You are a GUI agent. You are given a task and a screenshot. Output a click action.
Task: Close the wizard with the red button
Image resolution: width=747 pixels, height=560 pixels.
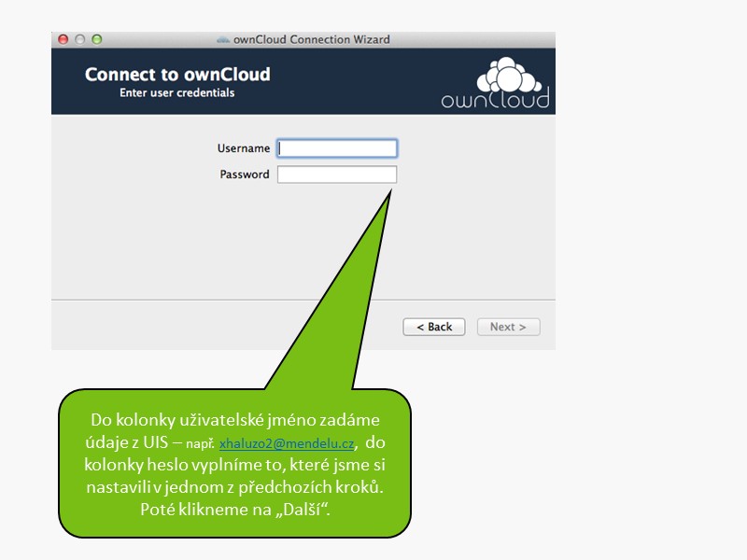pos(63,40)
